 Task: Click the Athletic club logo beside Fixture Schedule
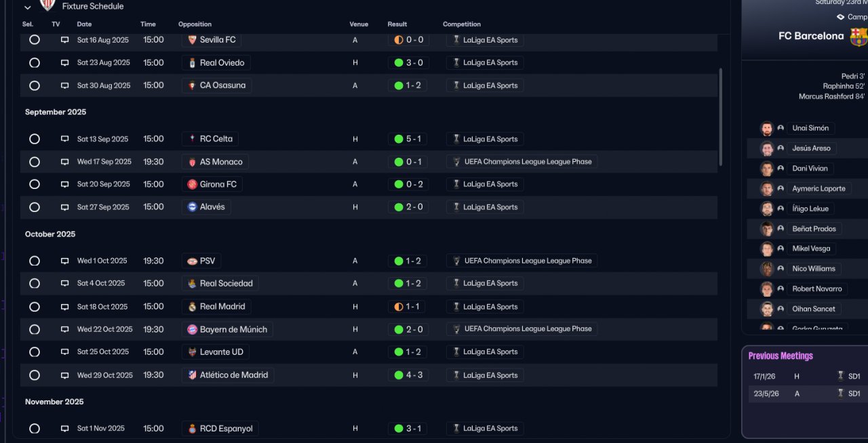coord(47,6)
